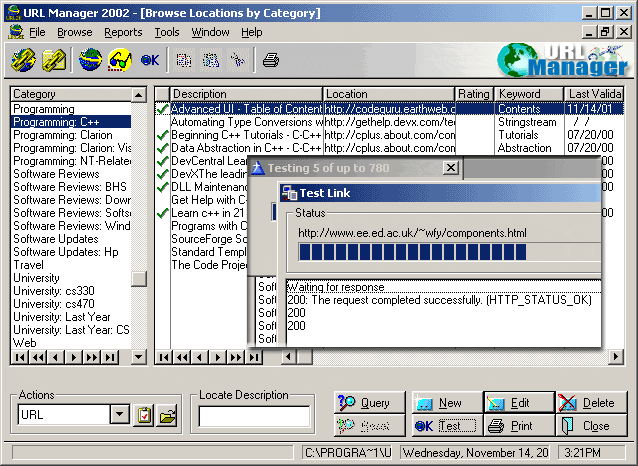The width and height of the screenshot is (638, 466).
Task: Open the File menu
Action: 37,32
